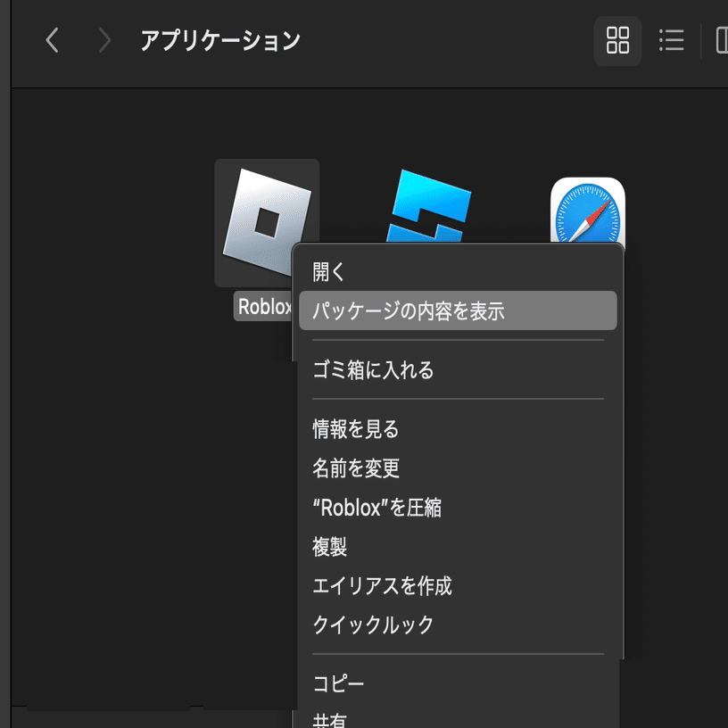Switch to list view
Image resolution: width=728 pixels, height=728 pixels.
(672, 40)
